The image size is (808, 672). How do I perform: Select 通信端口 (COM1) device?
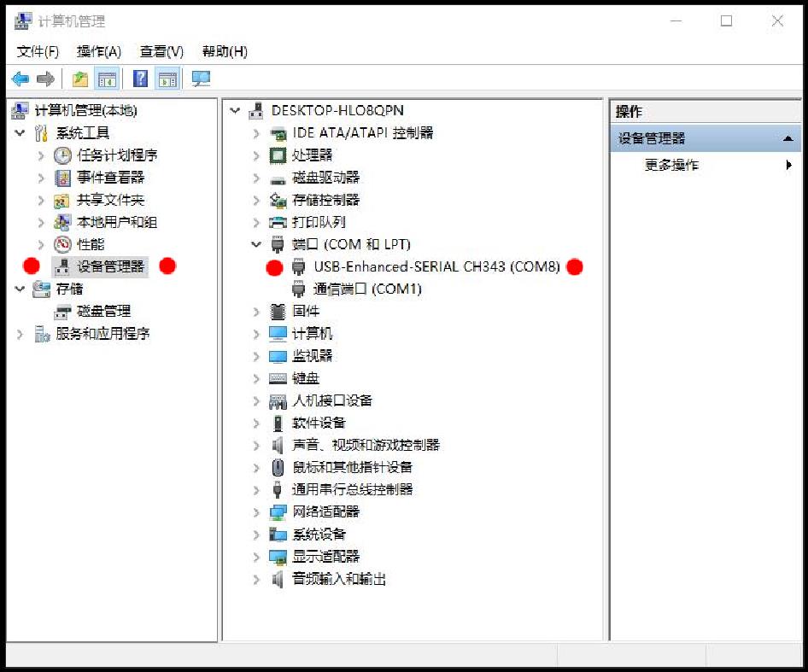[367, 289]
